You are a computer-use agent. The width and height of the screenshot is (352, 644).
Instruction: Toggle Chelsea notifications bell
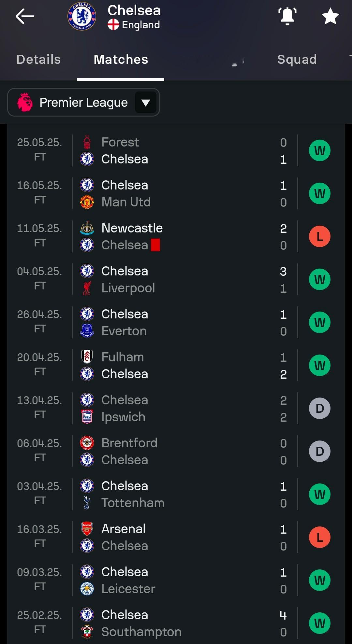pyautogui.click(x=287, y=16)
